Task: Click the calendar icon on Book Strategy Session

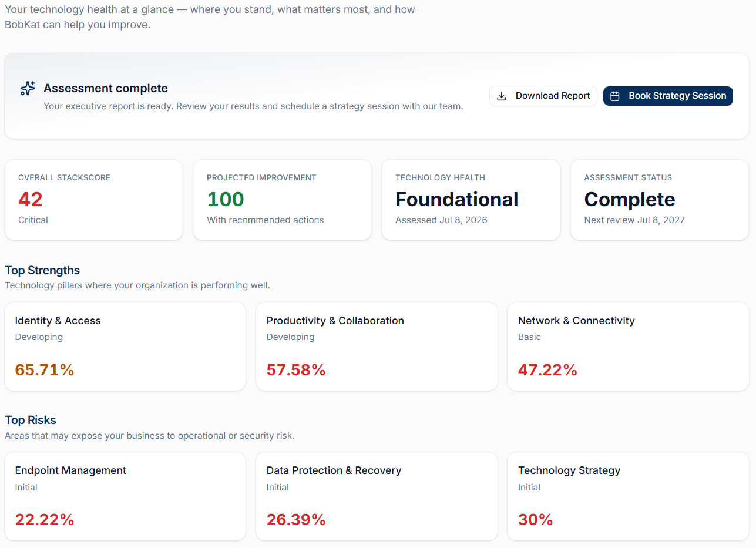Action: (x=615, y=96)
